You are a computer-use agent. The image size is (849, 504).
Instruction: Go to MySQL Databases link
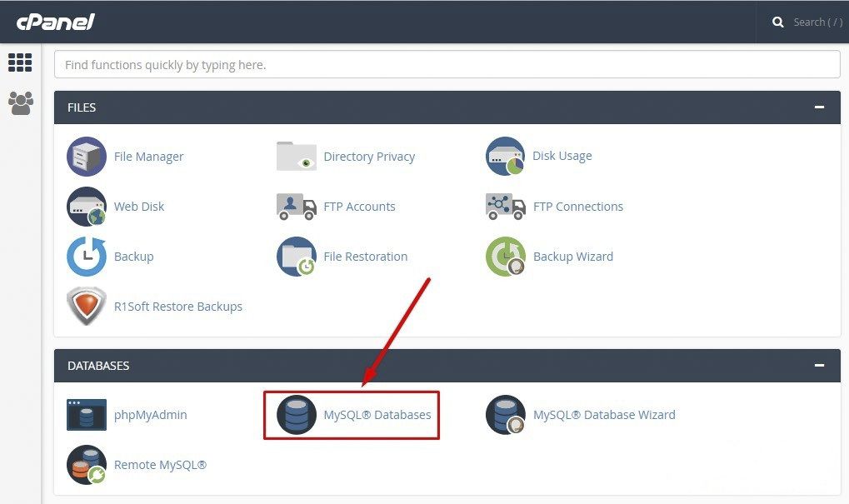pos(377,415)
